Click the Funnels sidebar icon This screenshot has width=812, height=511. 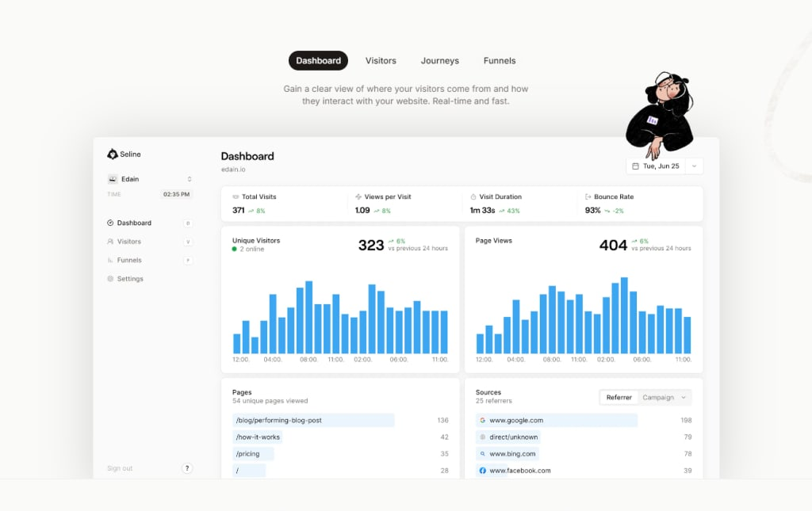point(110,260)
